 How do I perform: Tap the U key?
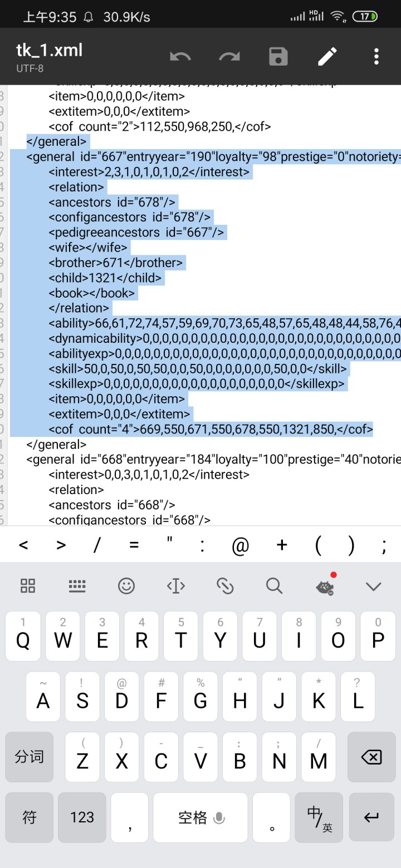tap(260, 636)
